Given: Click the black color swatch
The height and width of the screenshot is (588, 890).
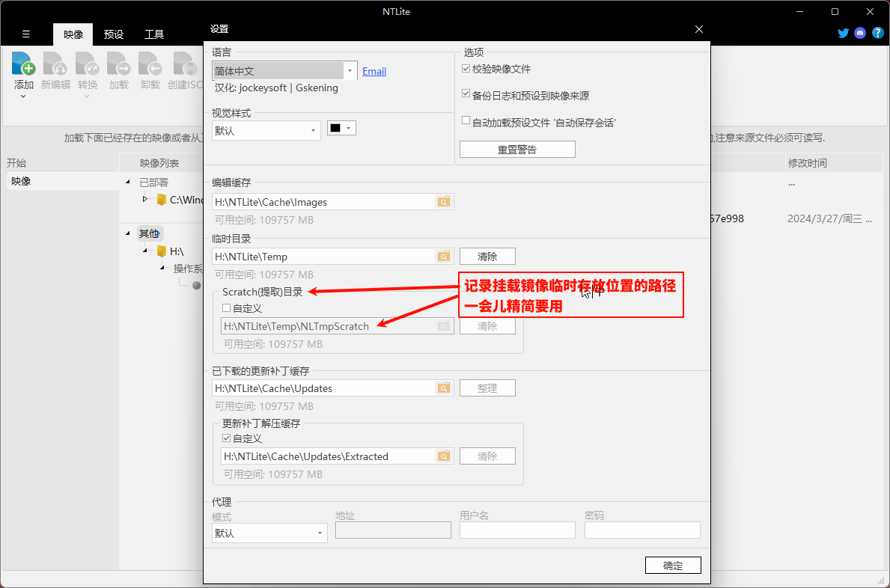Looking at the screenshot, I should pos(335,128).
